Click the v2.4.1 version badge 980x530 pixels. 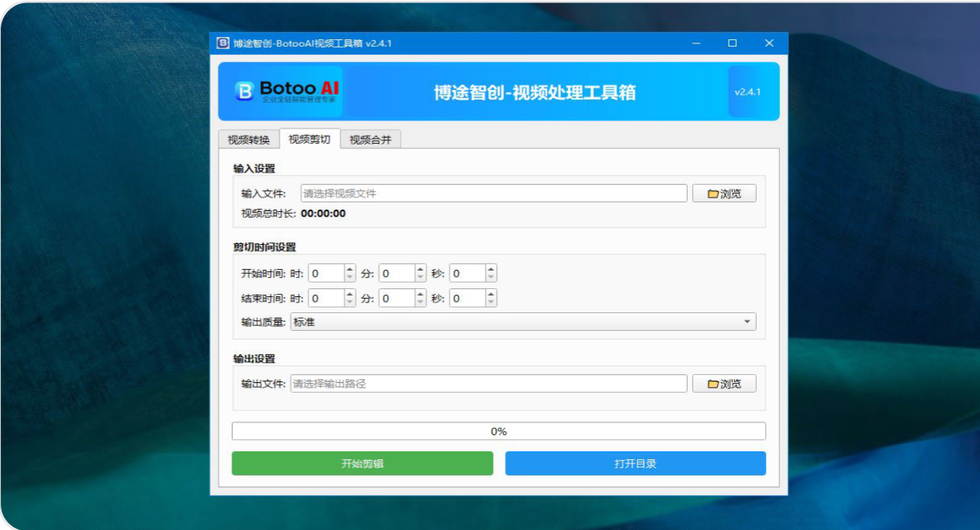(747, 92)
